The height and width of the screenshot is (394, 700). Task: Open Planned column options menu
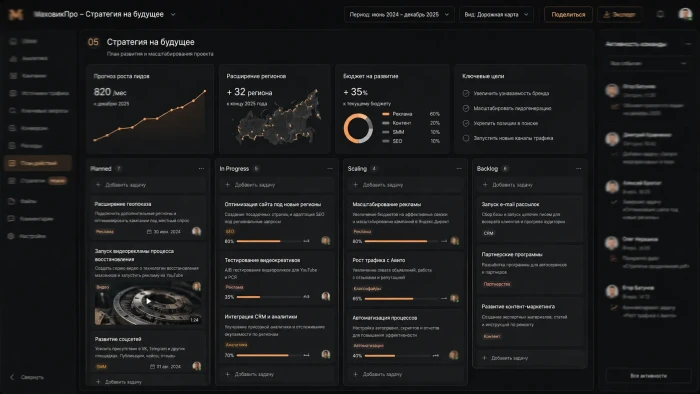click(201, 169)
